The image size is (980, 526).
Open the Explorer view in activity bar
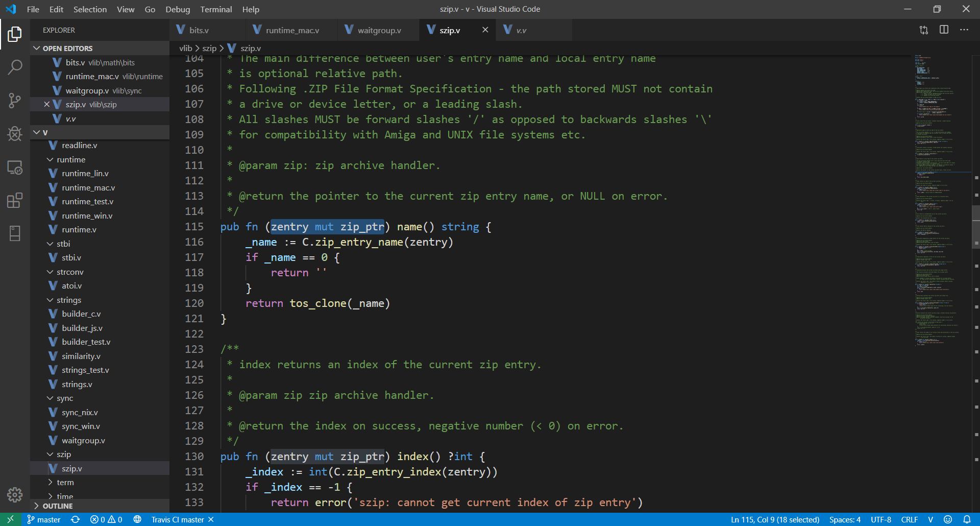click(x=15, y=34)
